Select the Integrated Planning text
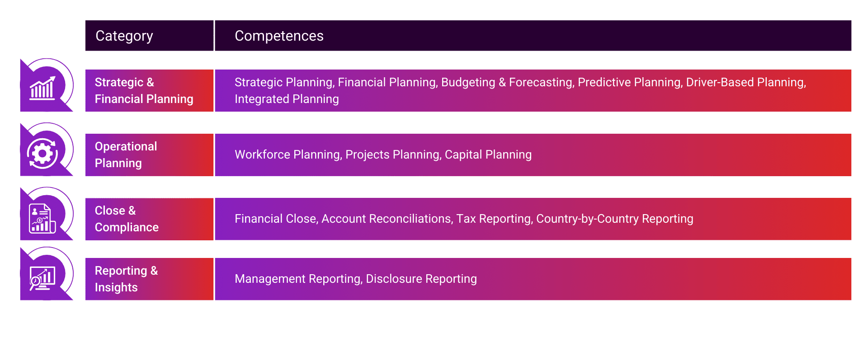 (x=287, y=99)
